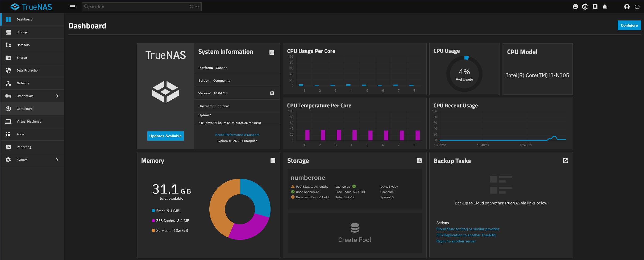
Task: Click the Configure dashboard button
Action: (629, 25)
